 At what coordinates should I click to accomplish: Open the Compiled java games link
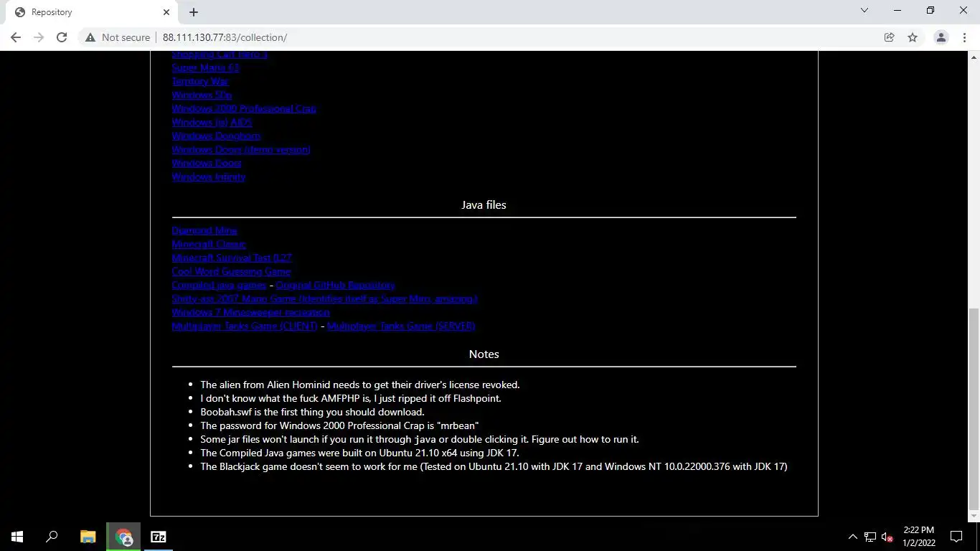(x=219, y=285)
